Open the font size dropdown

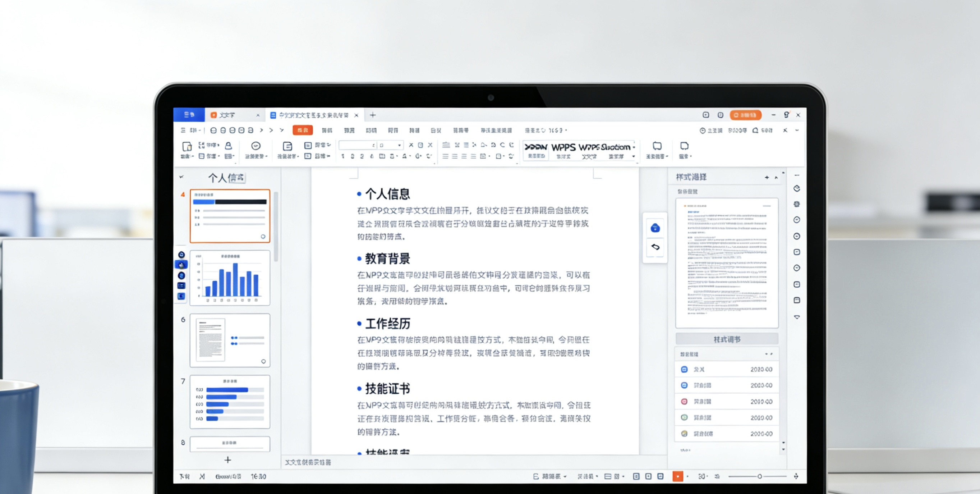pos(399,145)
